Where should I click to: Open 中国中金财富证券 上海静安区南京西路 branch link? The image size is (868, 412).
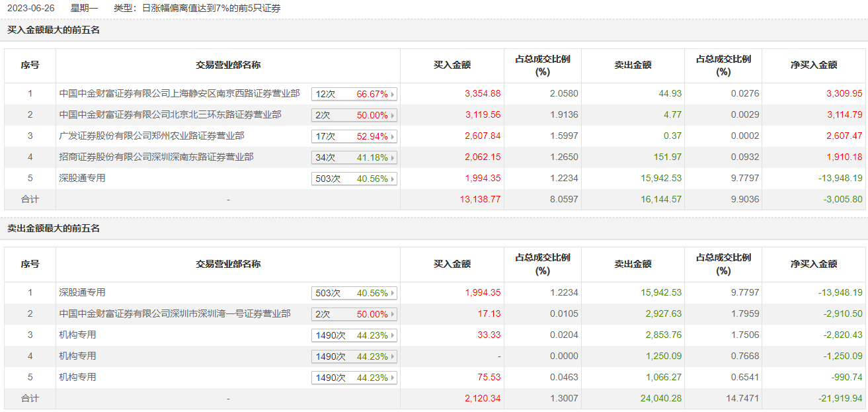(x=179, y=94)
